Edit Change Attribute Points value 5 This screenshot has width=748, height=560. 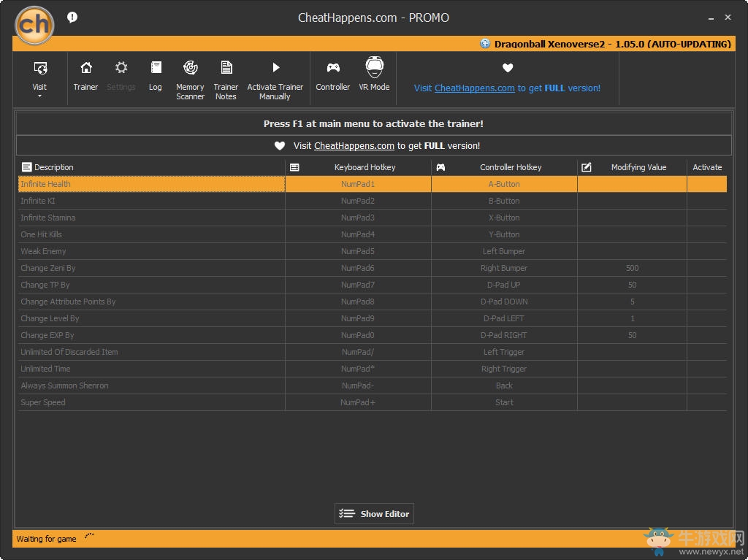point(632,302)
